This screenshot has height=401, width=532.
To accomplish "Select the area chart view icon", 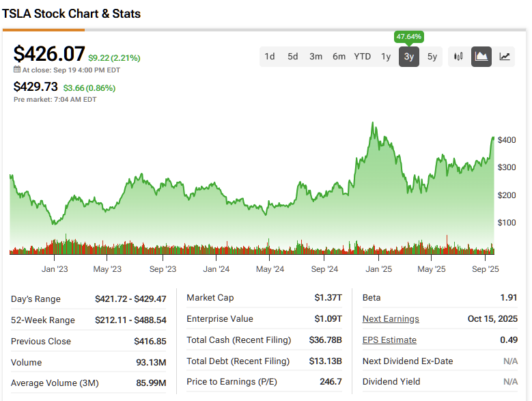I will 481,56.
